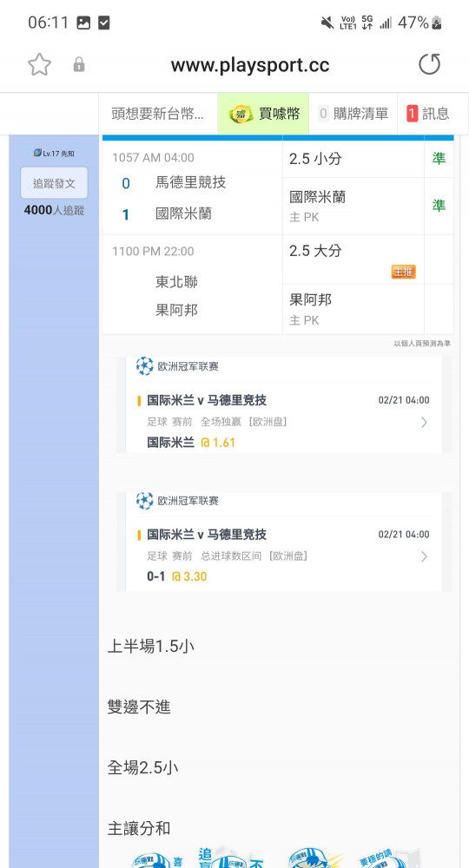Tap the padlock site security icon
469x868 pixels.
click(79, 65)
